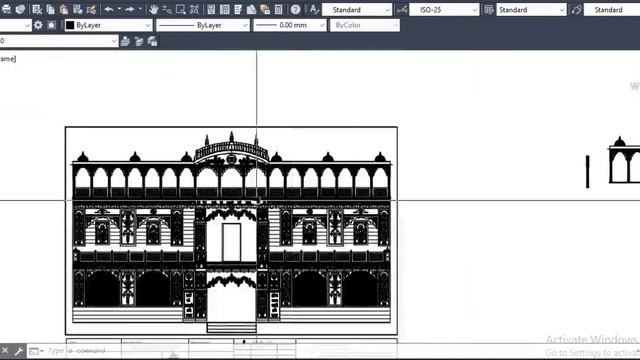Click the Undo arrow
This screenshot has height=360, width=640.
109,9
